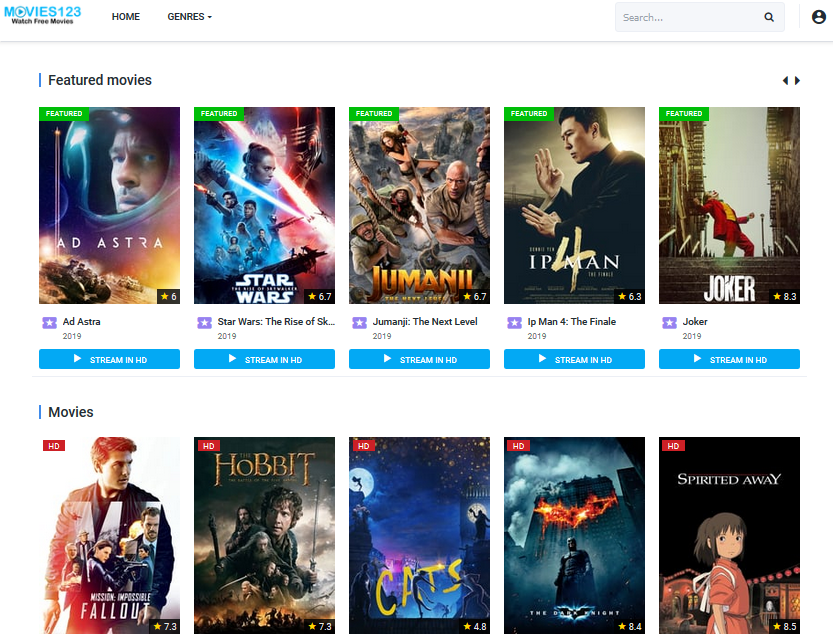Click the 6.7 star rating on Jumanji
This screenshot has width=833, height=635.
[x=475, y=297]
